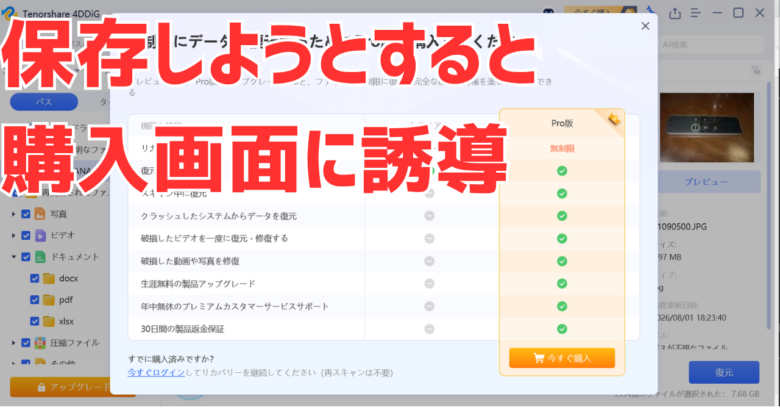Uncheck the pdf folder checkbox

click(x=34, y=300)
